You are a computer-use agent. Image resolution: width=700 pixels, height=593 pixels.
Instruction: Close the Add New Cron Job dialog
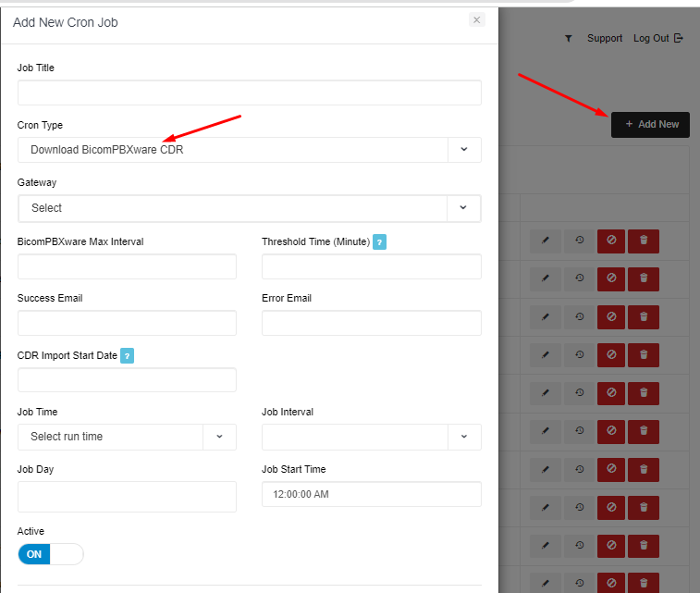pos(476,19)
